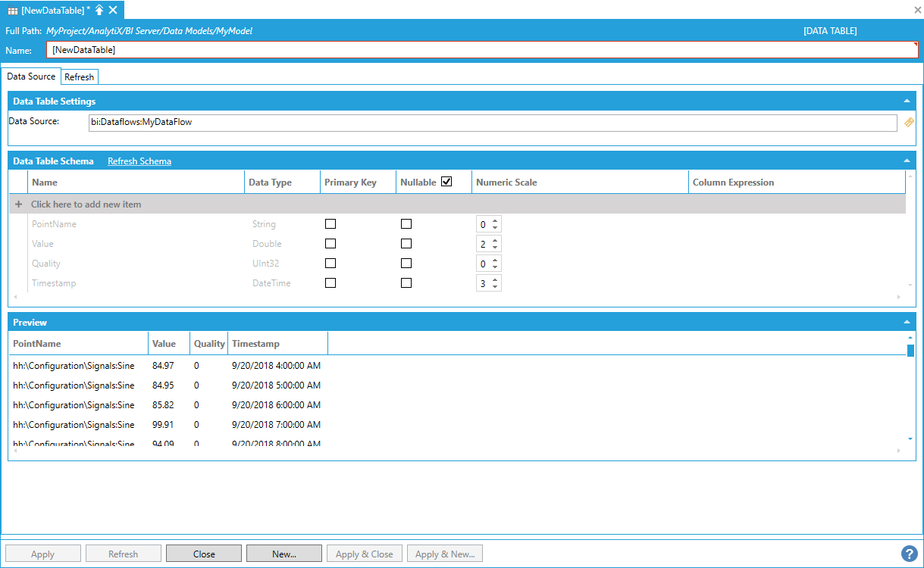Switch to the Refresh tab
Viewport: 924px width, 568px height.
click(80, 77)
